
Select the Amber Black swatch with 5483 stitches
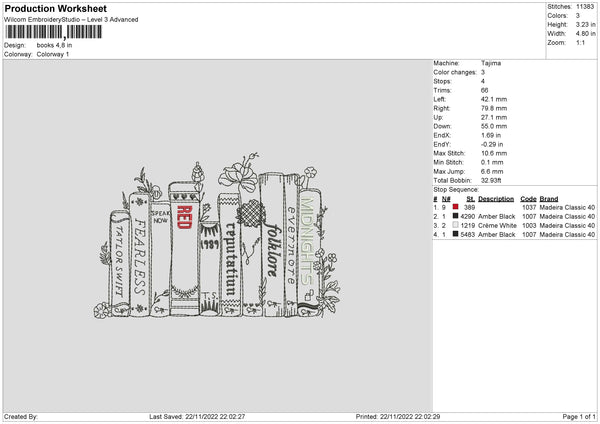pos(455,234)
